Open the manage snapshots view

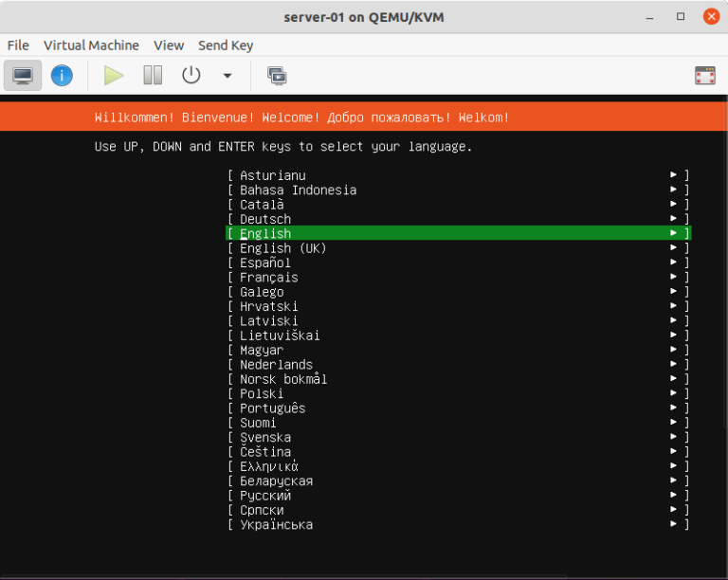(277, 76)
